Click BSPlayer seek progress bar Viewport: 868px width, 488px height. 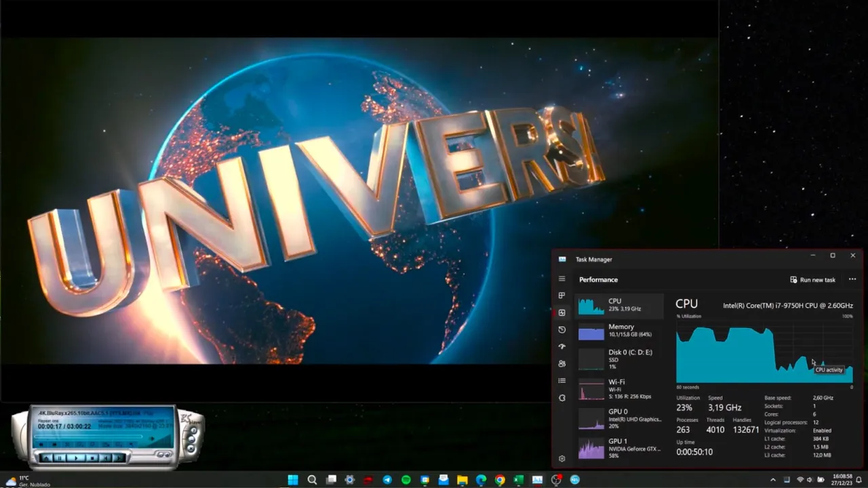tap(88, 436)
